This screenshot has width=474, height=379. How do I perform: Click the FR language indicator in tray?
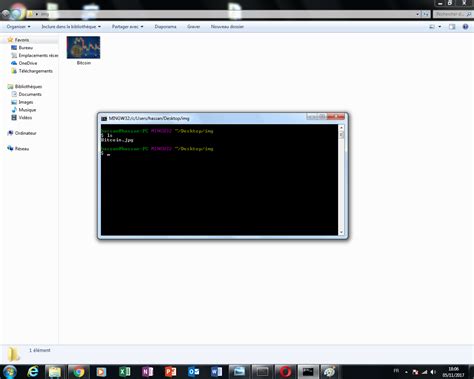(x=396, y=371)
